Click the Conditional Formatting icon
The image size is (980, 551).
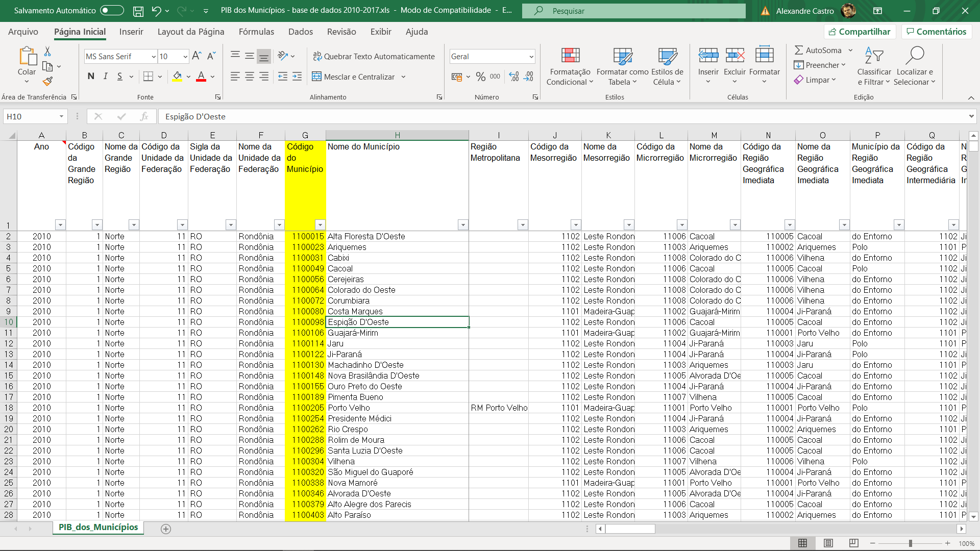[570, 56]
